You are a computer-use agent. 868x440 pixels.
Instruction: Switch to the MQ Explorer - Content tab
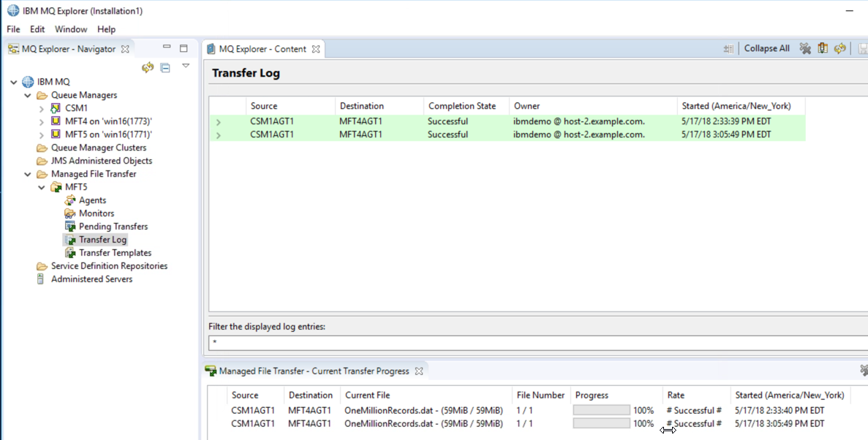point(263,49)
